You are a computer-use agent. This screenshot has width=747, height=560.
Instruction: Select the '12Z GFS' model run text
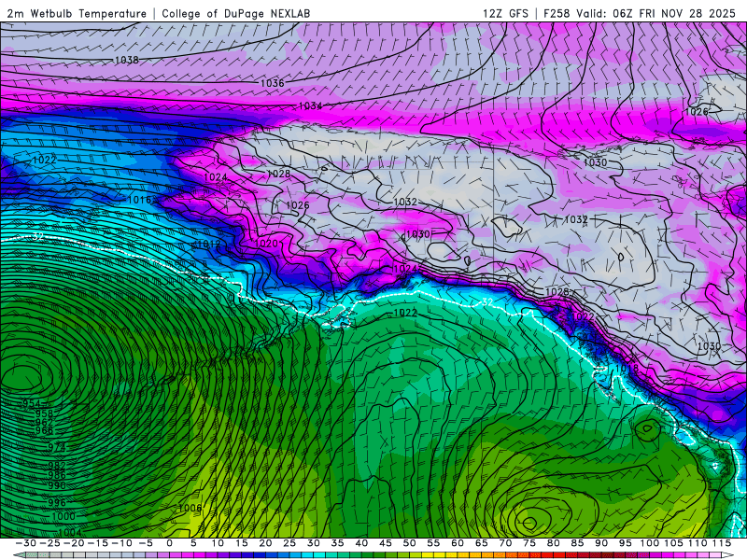coord(505,13)
